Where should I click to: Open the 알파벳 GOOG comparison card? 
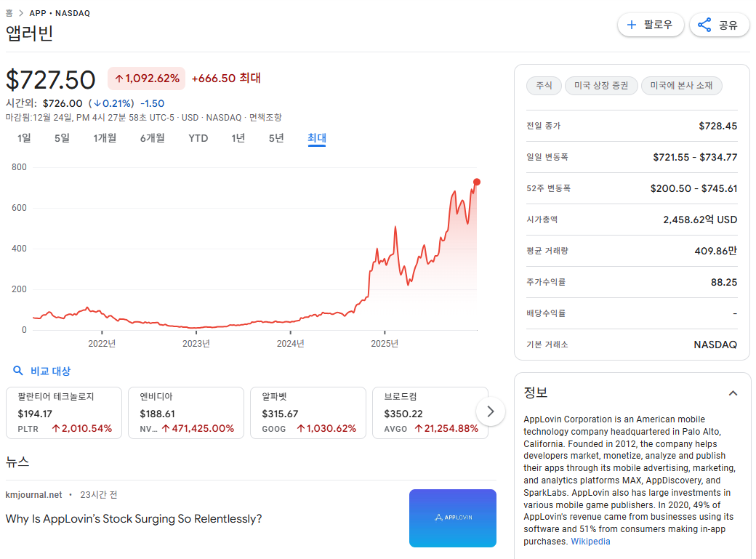pos(308,413)
